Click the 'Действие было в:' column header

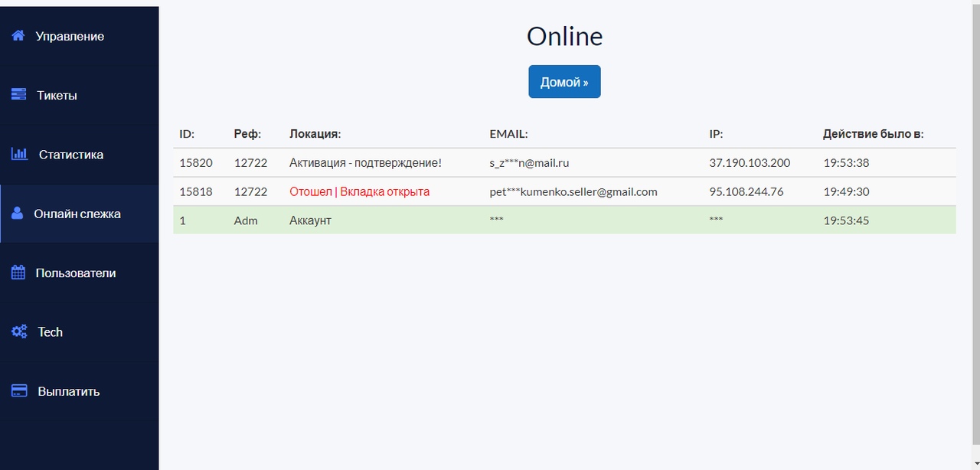[873, 134]
